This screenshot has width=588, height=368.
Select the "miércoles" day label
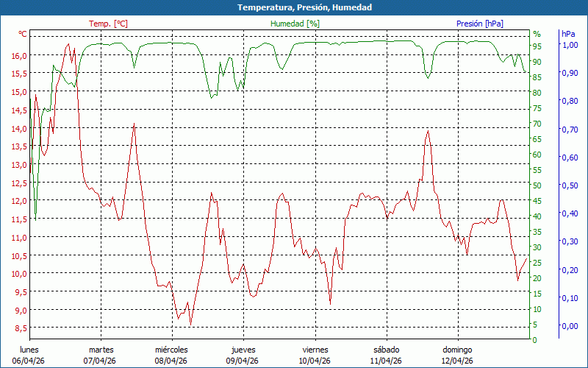[x=171, y=350]
